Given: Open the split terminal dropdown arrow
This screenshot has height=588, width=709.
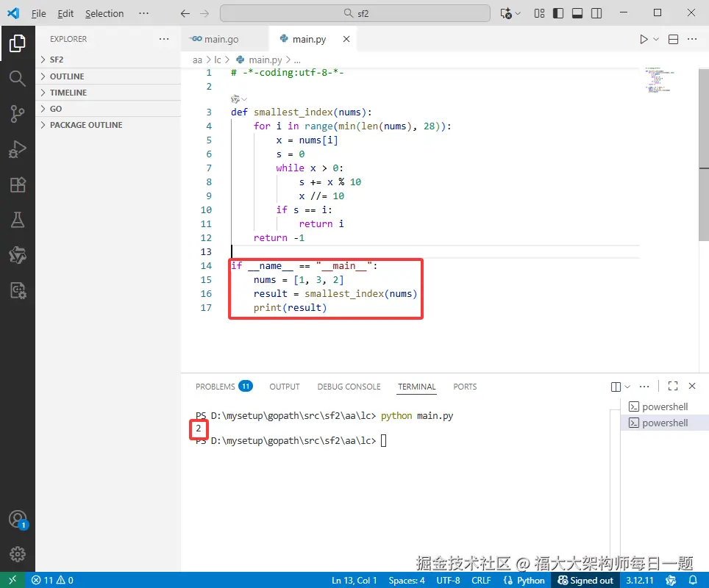Looking at the screenshot, I should (627, 387).
